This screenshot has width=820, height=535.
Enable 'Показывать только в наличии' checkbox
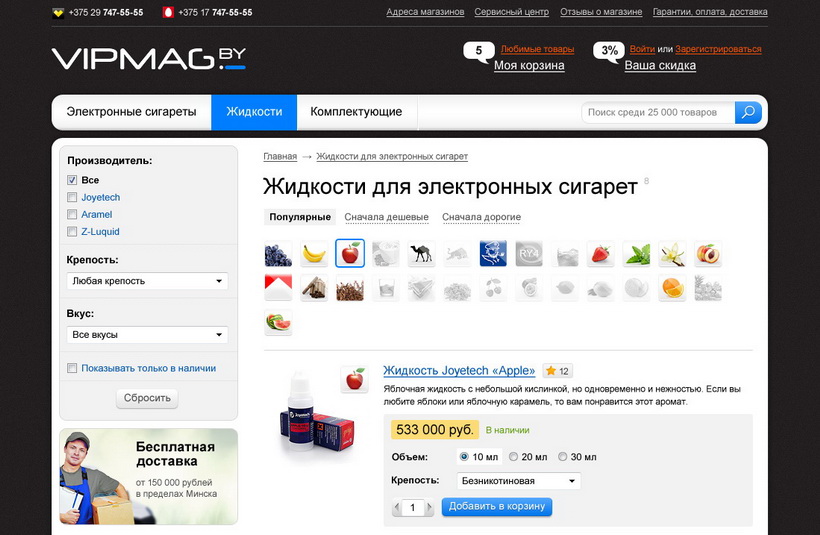click(72, 368)
